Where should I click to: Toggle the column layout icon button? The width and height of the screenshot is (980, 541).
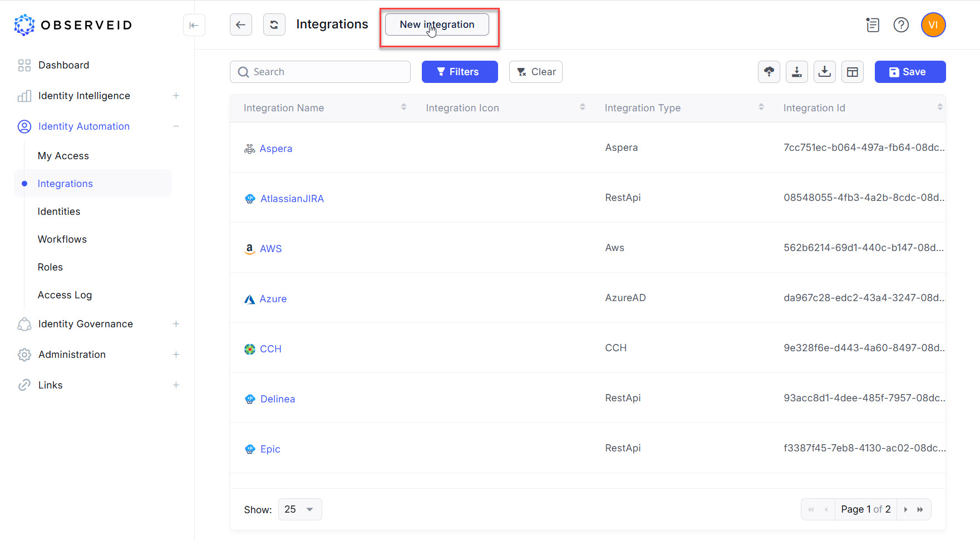point(852,72)
